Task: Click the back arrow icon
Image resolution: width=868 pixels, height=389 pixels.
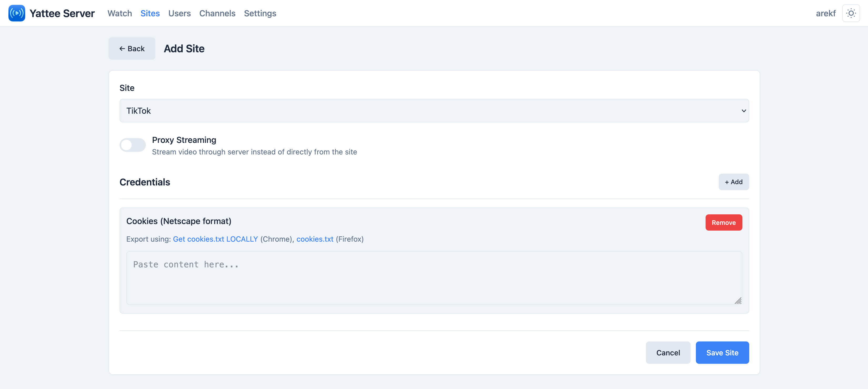Action: point(123,48)
